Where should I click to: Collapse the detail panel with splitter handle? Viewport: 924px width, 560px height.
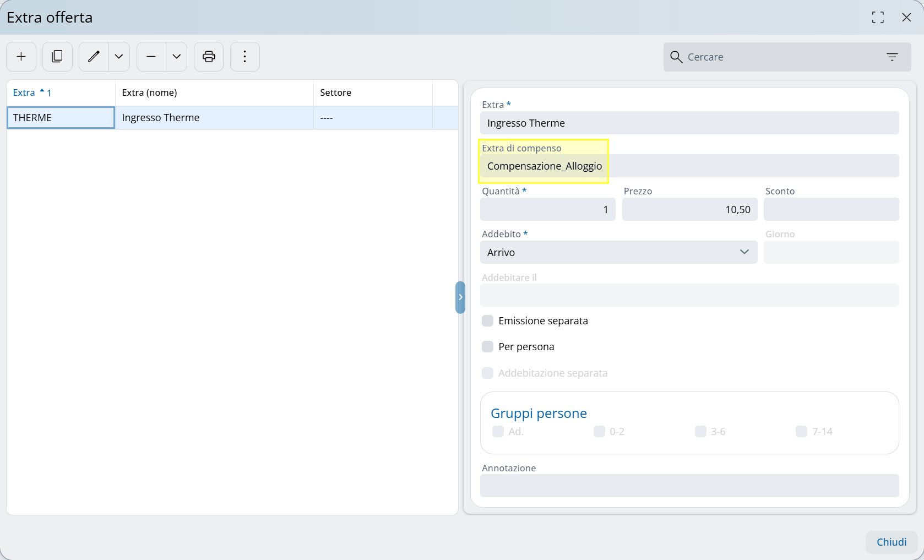(460, 297)
